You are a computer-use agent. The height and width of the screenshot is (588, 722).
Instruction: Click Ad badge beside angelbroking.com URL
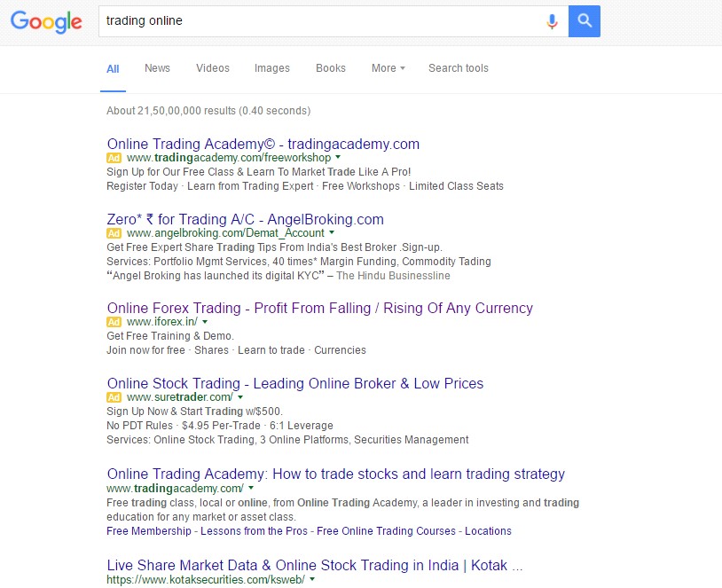click(x=114, y=233)
